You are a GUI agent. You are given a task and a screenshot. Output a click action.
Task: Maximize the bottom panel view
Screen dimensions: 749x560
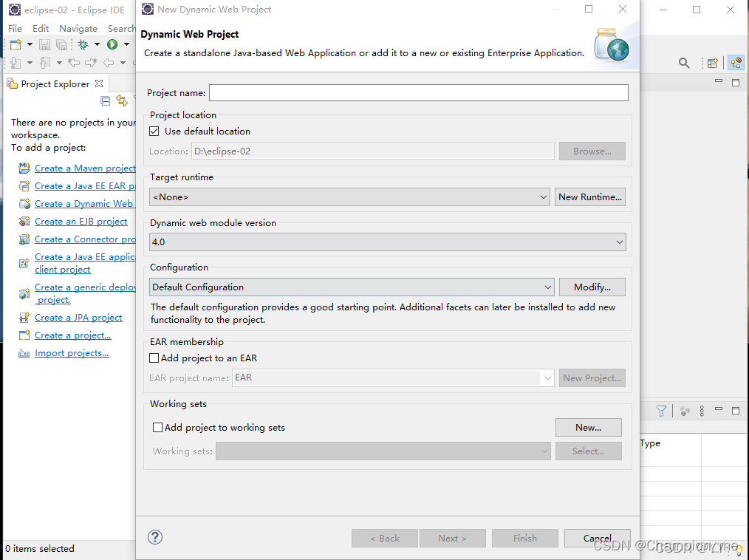tap(736, 411)
